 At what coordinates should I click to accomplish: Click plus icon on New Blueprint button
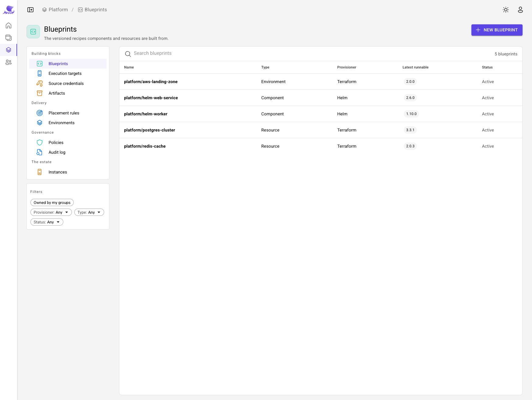[x=478, y=30]
